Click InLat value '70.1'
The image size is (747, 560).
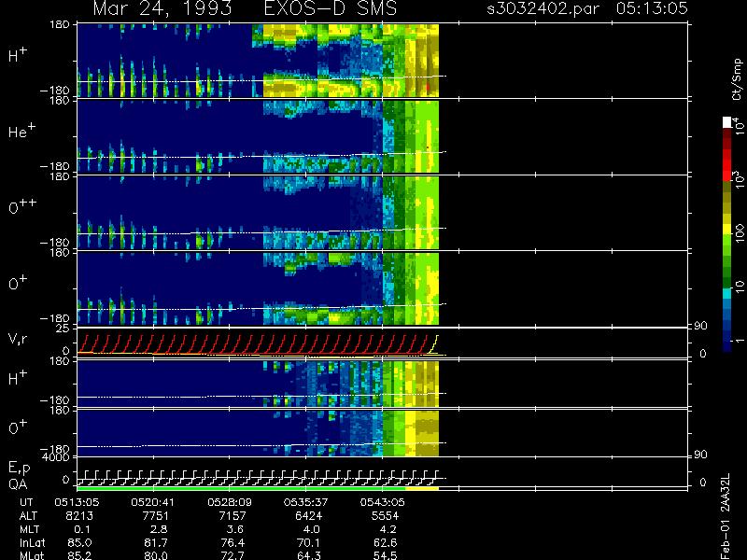[308, 543]
